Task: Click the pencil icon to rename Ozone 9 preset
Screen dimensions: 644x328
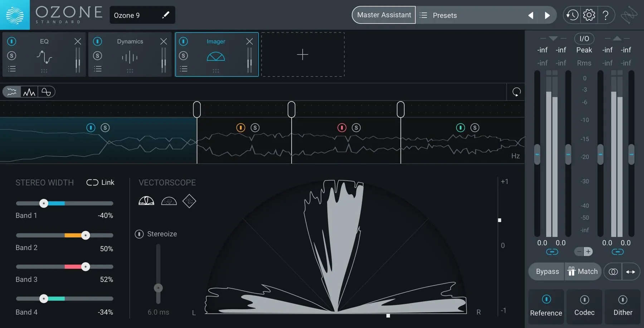Action: click(166, 15)
